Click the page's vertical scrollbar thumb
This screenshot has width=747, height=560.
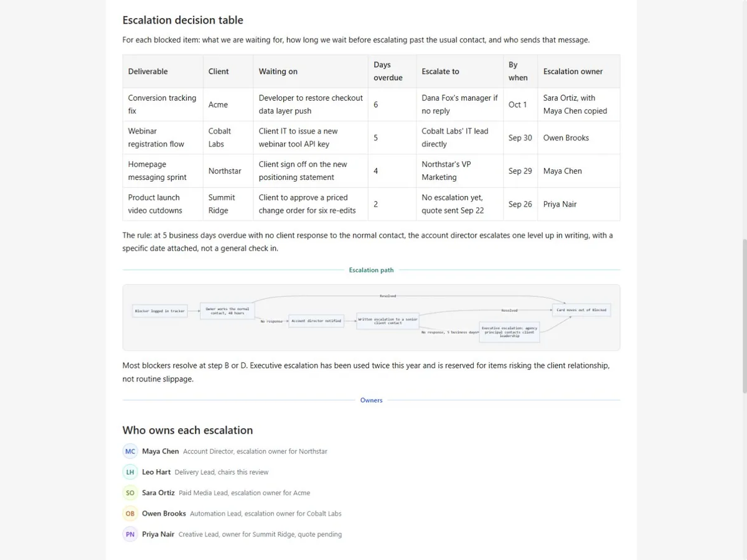click(745, 315)
